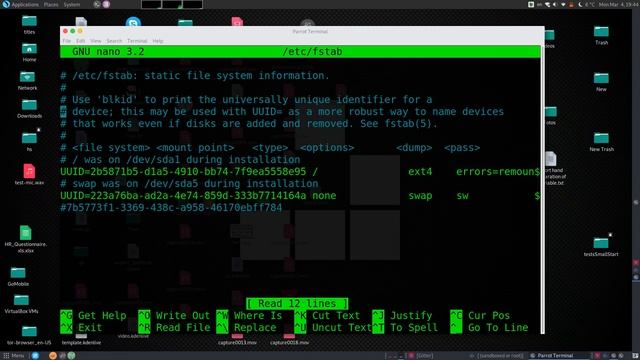Click the ^T To Spell shortcut label

point(405,328)
